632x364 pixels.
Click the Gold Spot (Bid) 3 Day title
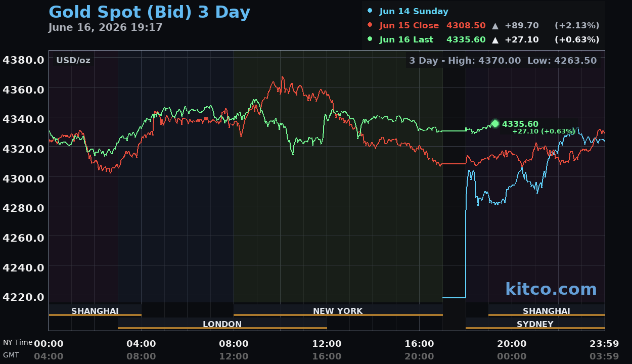click(x=149, y=12)
